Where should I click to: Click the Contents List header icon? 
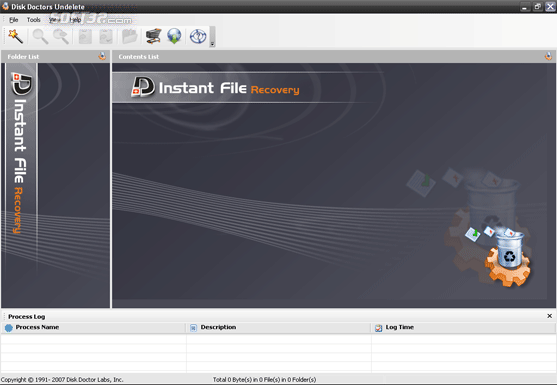point(548,56)
